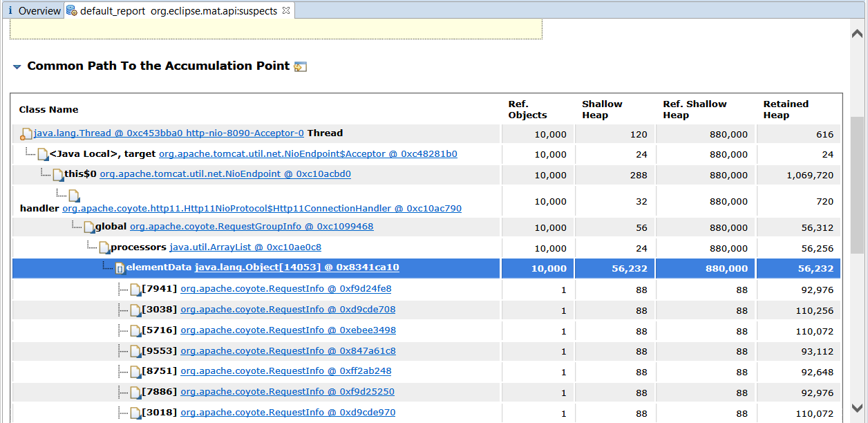
Task: Click the Java Local target object icon
Action: [43, 154]
